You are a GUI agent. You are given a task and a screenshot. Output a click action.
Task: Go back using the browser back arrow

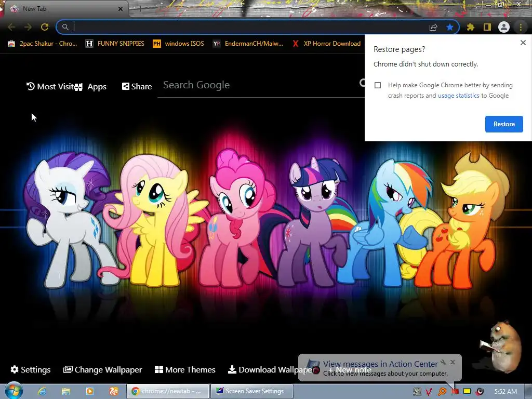click(11, 27)
